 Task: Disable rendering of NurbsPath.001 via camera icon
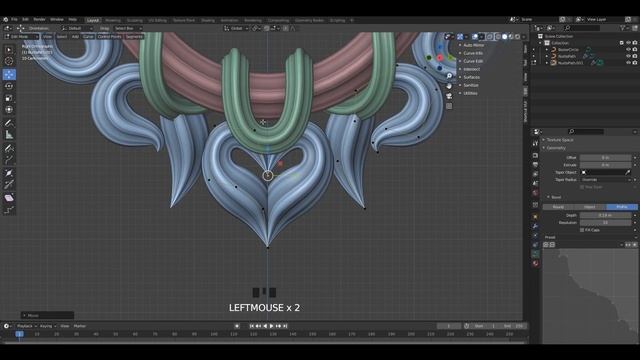click(x=635, y=63)
